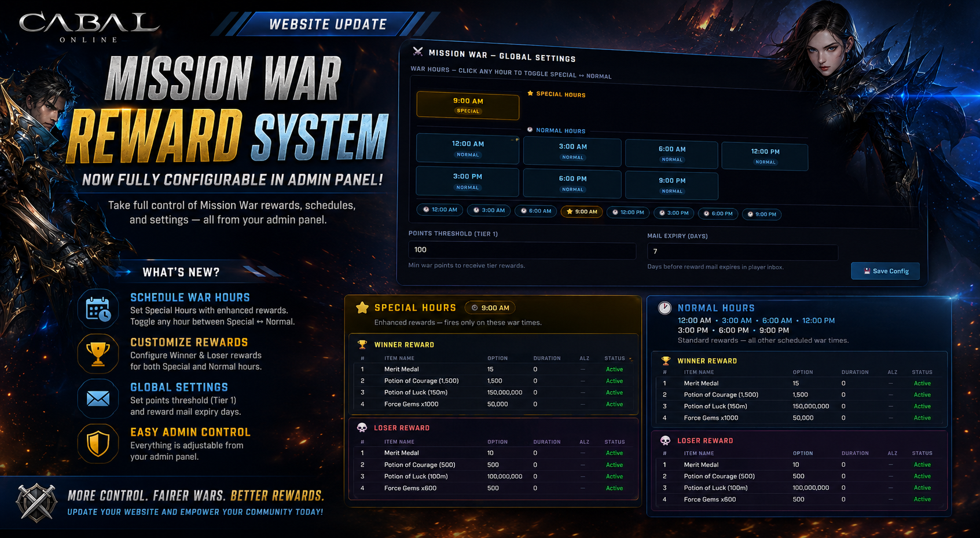This screenshot has width=980, height=538.
Task: Click trophy icon of Special Winner Reward
Action: [x=362, y=345]
